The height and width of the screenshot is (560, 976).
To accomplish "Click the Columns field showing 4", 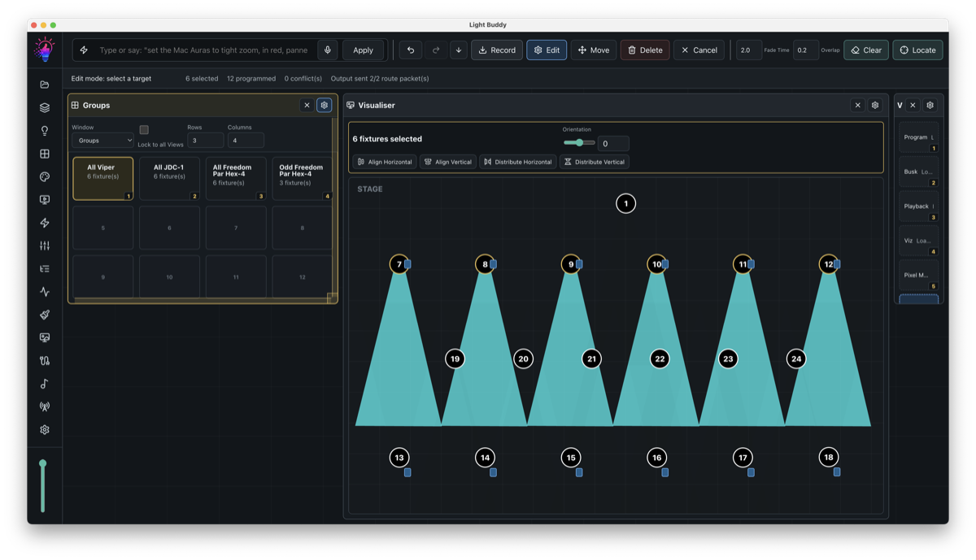I will (246, 141).
